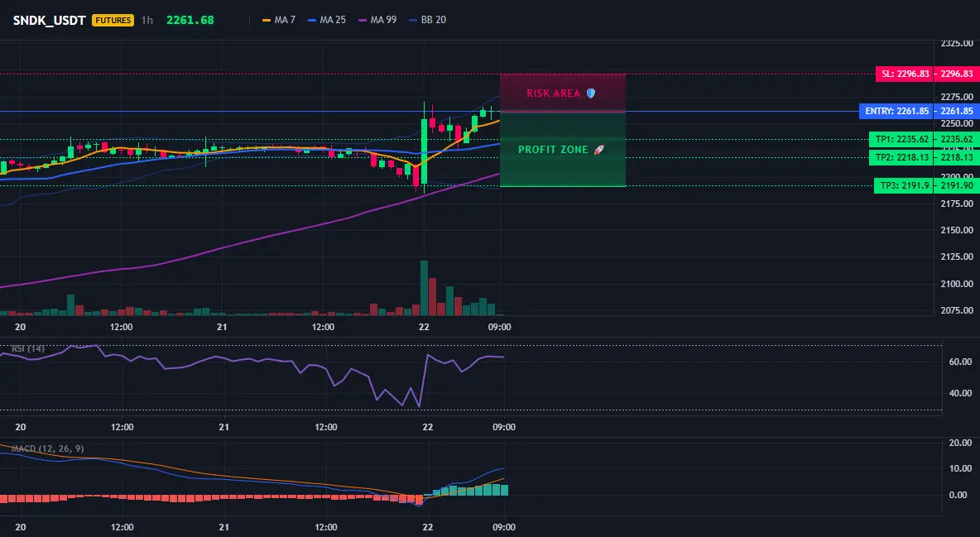
Task: Click 2325.00 on the price axis
Action: click(957, 43)
